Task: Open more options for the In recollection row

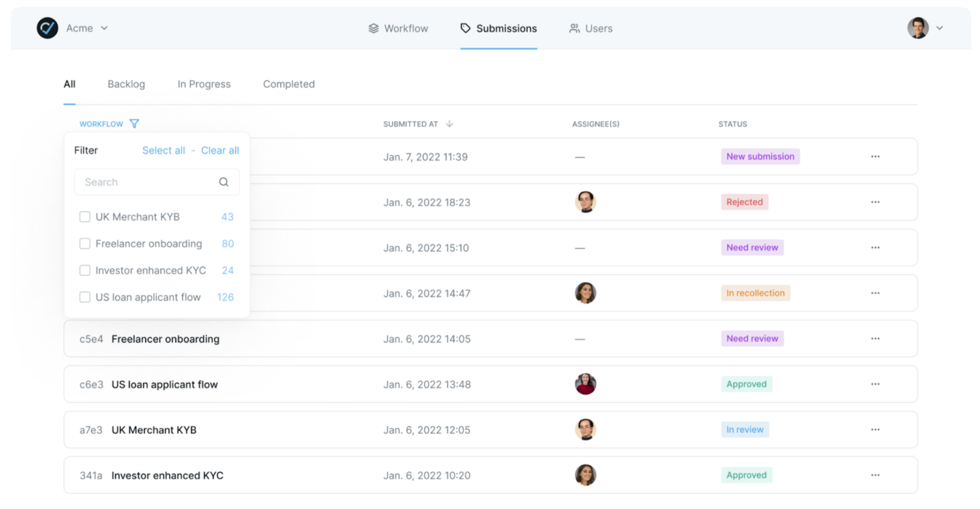Action: tap(875, 293)
